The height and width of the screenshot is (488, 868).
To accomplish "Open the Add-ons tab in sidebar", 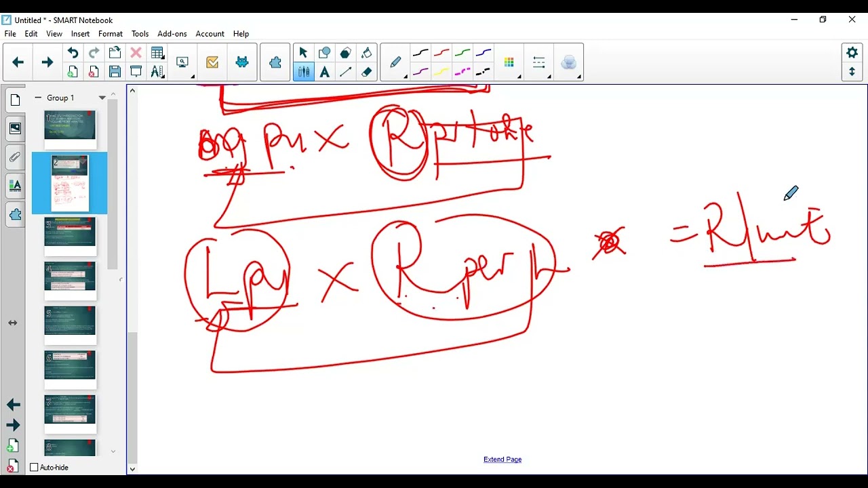I will coord(15,214).
